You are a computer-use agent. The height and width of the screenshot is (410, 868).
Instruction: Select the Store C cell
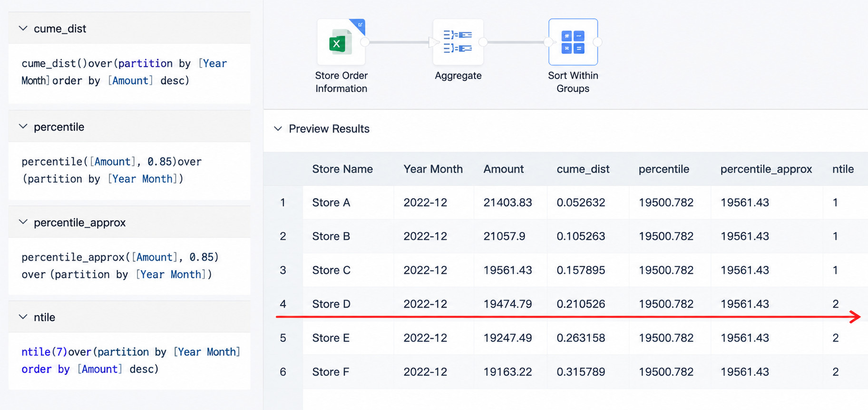(x=331, y=270)
